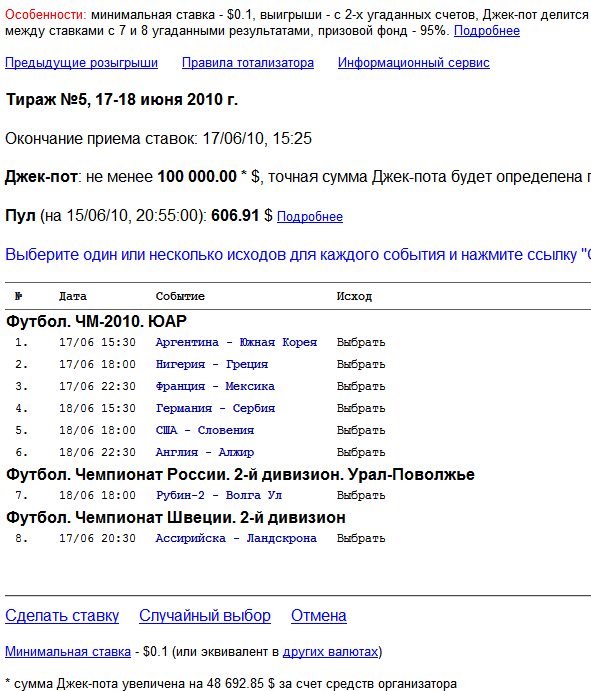Click Выбрать for Ассирийска - Ландскрона
Image resolution: width=591 pixels, height=691 pixels.
pos(361,538)
